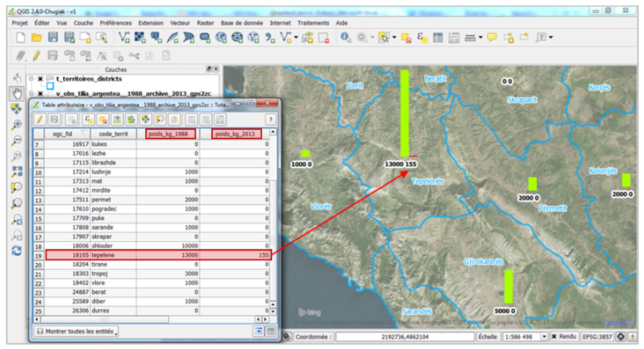Screen dimensions: 644x349
Task: Click the Coordonnée input field
Action: click(405, 337)
